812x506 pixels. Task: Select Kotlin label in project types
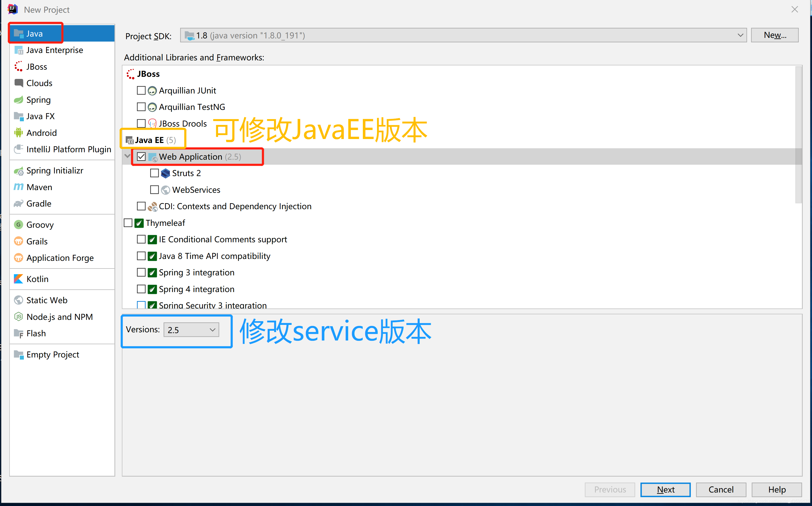[37, 279]
